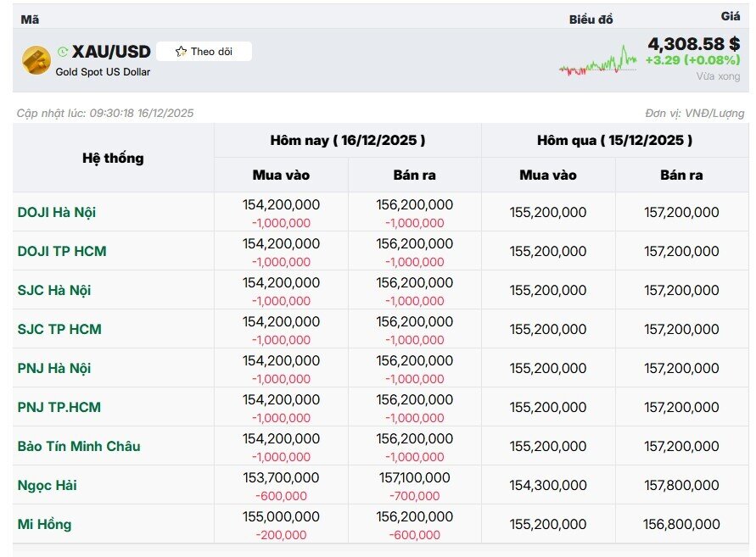This screenshot has height=557, width=756.
Task: Click the Biểu đồ header label
Action: 591,19
